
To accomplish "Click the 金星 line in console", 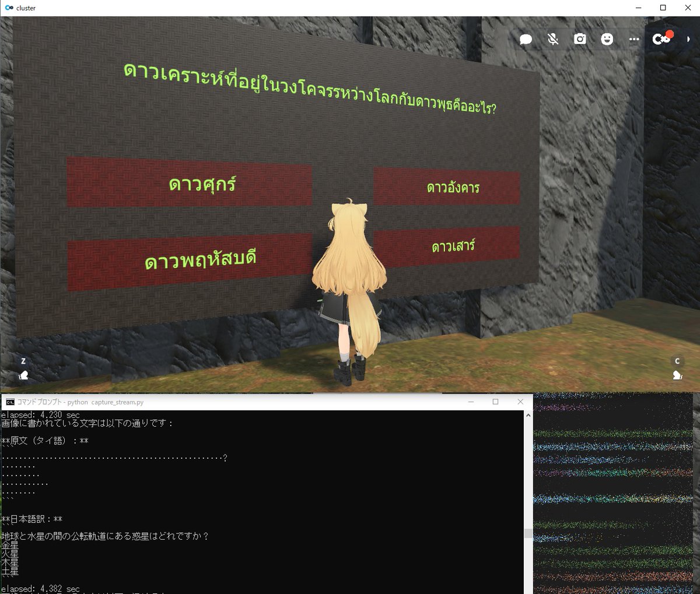I will 10,546.
